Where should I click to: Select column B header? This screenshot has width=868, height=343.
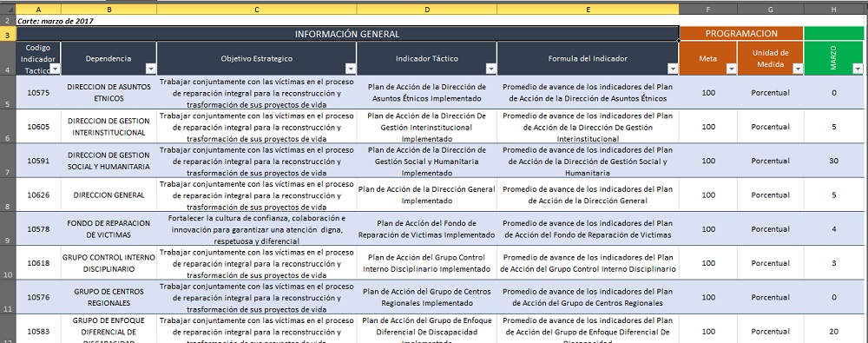(109, 10)
